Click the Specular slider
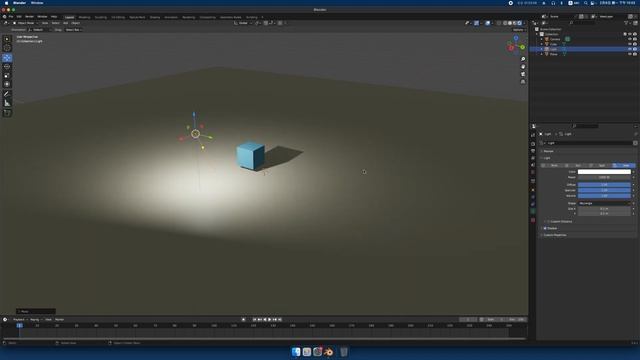Viewport: 640px width, 360px height. (604, 190)
